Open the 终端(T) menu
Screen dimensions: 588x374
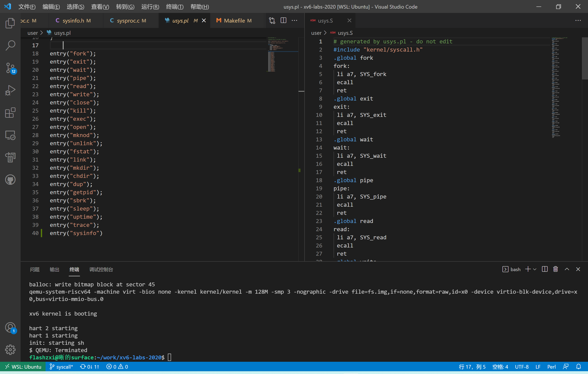point(175,7)
